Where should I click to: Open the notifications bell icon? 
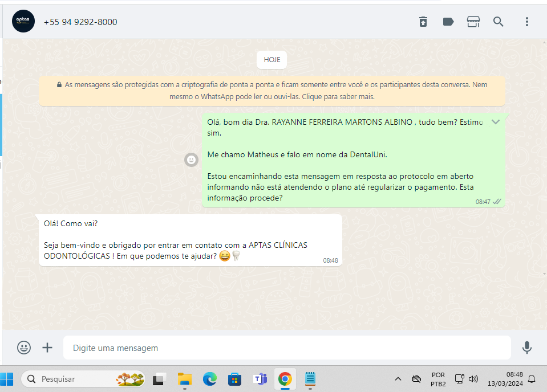(x=531, y=379)
